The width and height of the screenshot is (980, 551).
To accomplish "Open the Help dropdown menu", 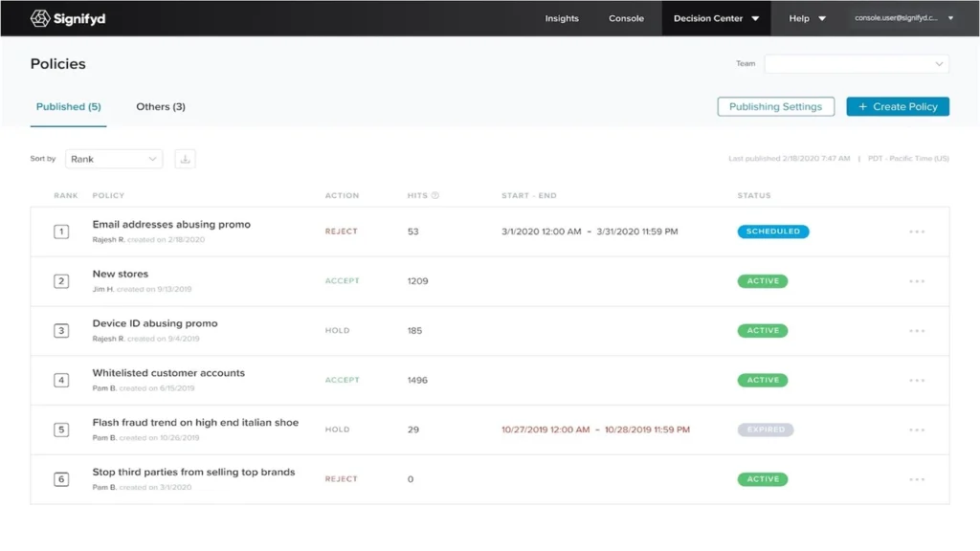I will pos(807,18).
